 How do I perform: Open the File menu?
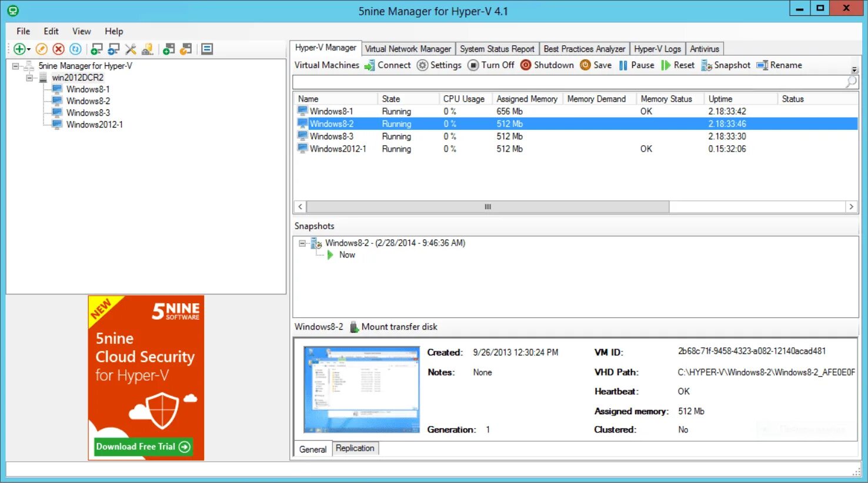(24, 31)
